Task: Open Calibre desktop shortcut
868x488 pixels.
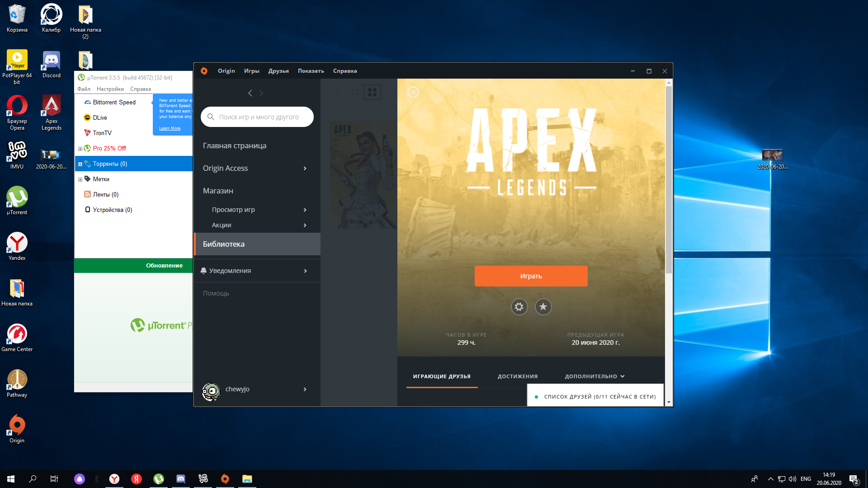Action: [x=51, y=19]
